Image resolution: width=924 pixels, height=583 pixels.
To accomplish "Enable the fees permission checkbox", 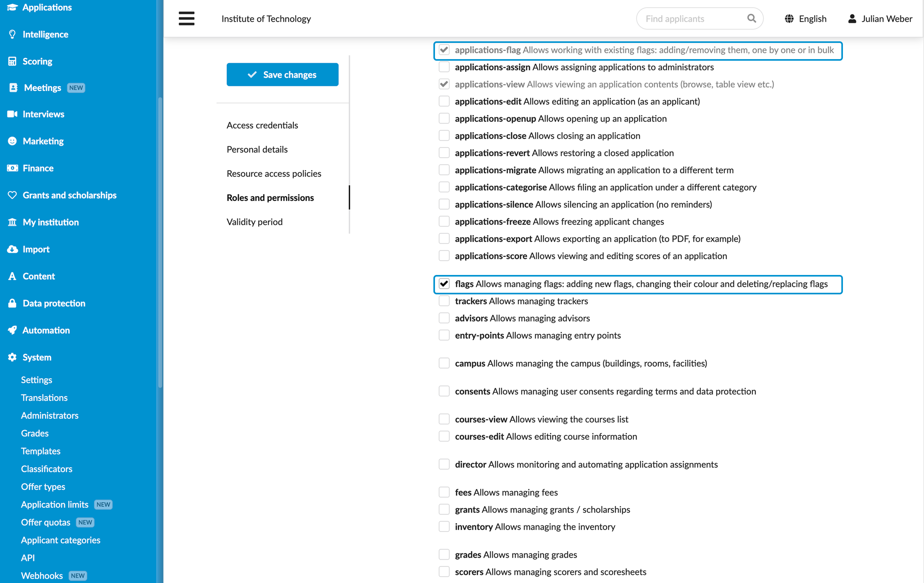I will point(444,492).
